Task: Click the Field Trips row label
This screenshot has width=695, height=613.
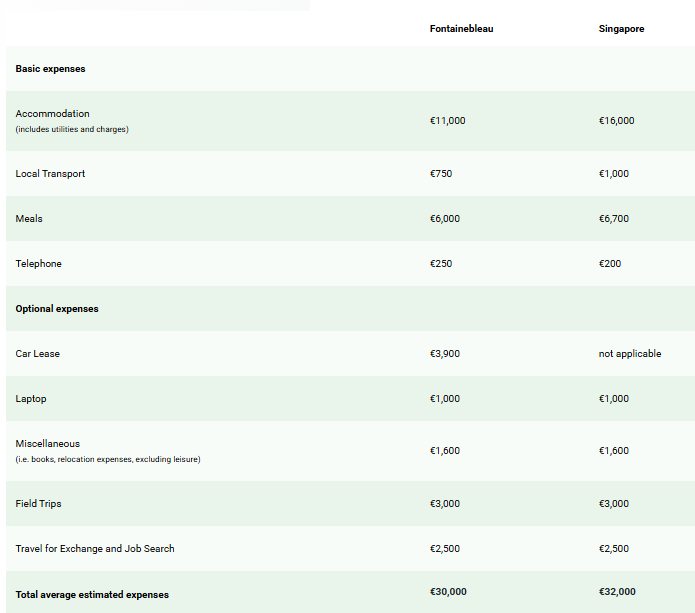Action: point(39,504)
